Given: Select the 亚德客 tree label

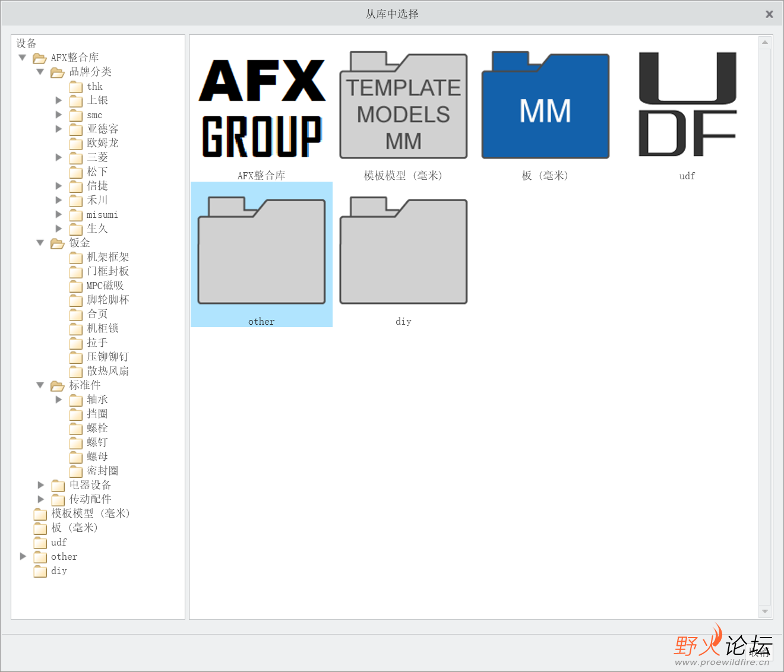Looking at the screenshot, I should tap(103, 129).
